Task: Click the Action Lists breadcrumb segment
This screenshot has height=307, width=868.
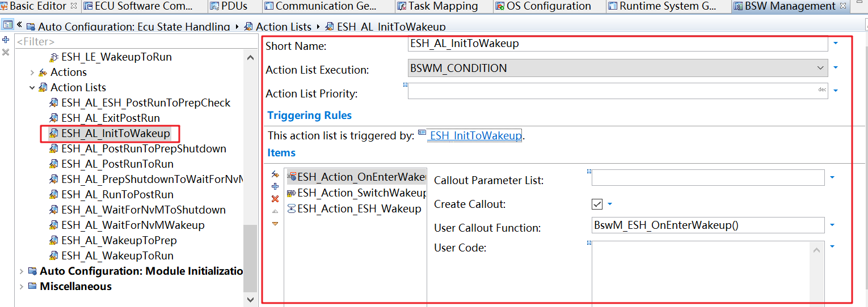Action: click(x=283, y=27)
